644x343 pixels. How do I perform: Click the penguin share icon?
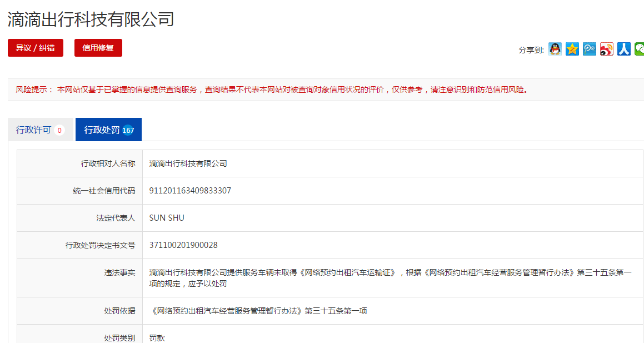point(554,49)
